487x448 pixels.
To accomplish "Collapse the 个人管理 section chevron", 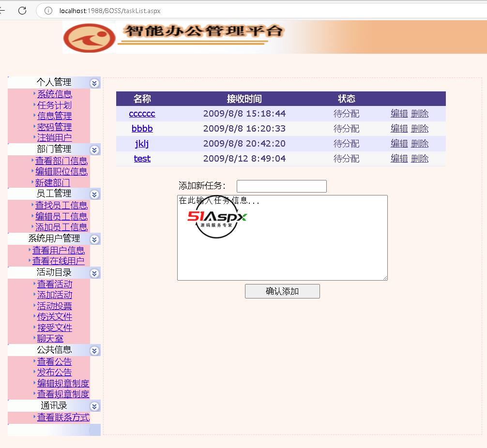I will click(94, 83).
